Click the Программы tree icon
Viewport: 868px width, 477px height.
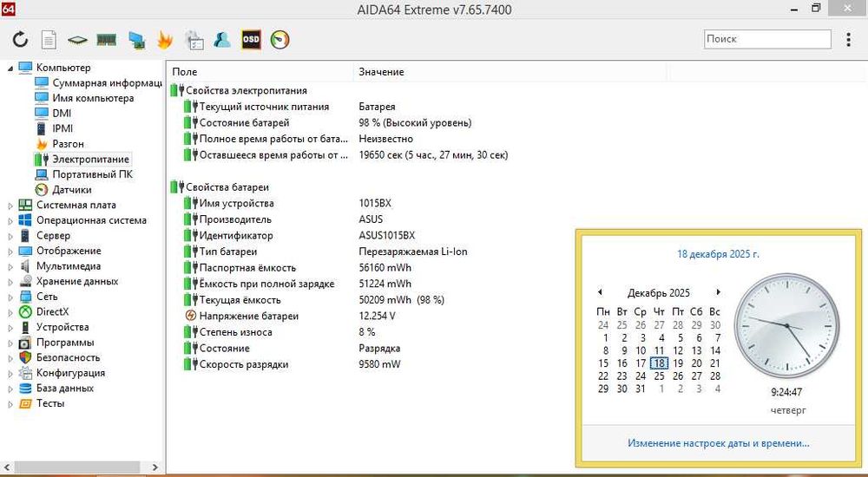pos(25,343)
